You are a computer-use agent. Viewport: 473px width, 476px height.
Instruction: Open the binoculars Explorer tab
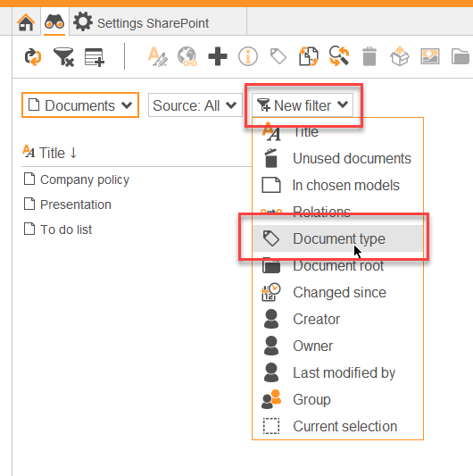[x=54, y=21]
